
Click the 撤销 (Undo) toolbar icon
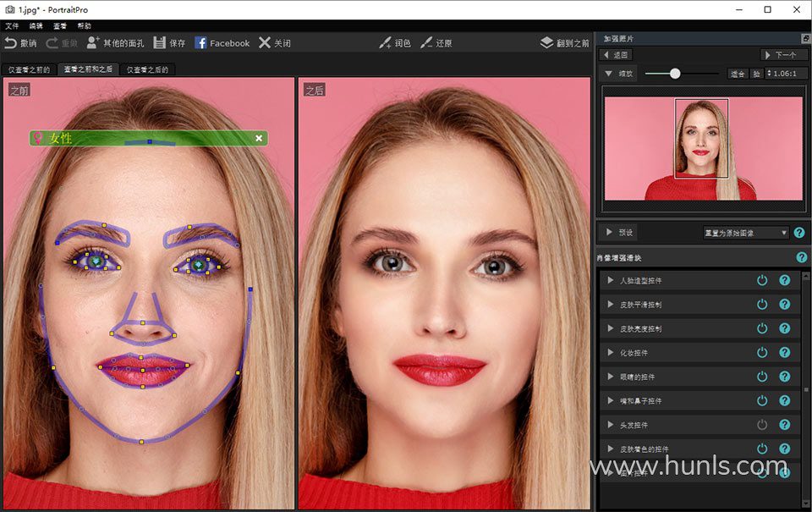11,43
